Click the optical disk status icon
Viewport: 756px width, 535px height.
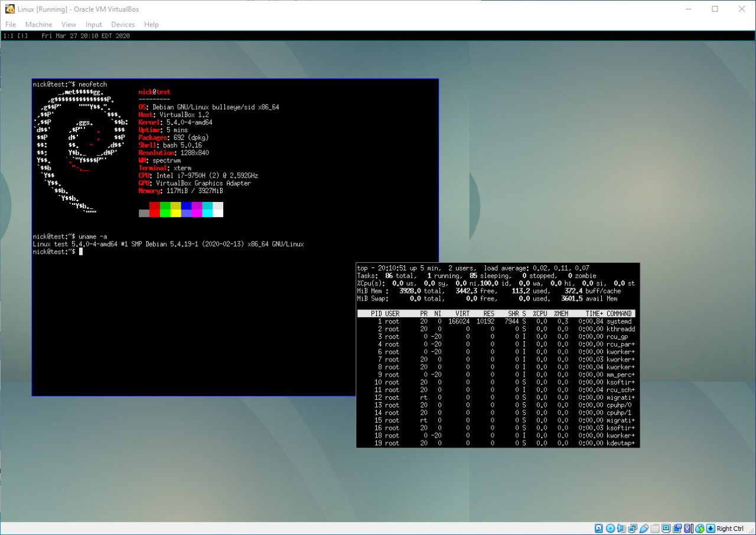tap(610, 528)
